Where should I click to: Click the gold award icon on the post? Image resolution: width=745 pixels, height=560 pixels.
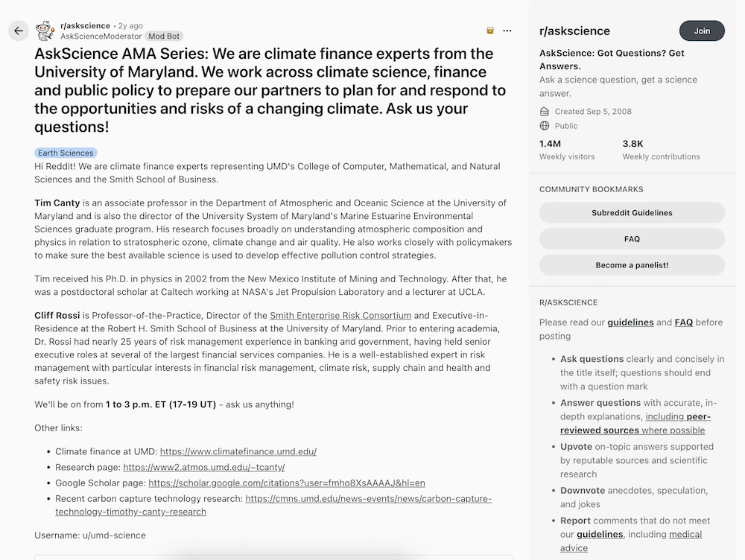pos(489,31)
